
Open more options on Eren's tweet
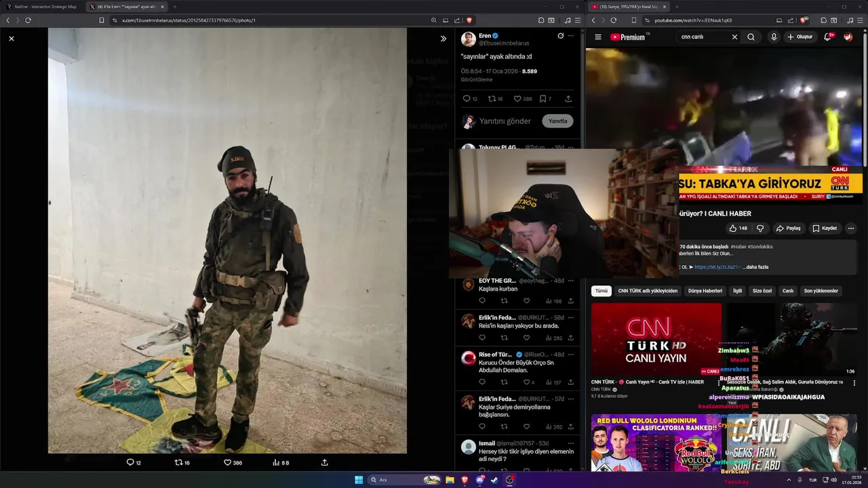[571, 36]
